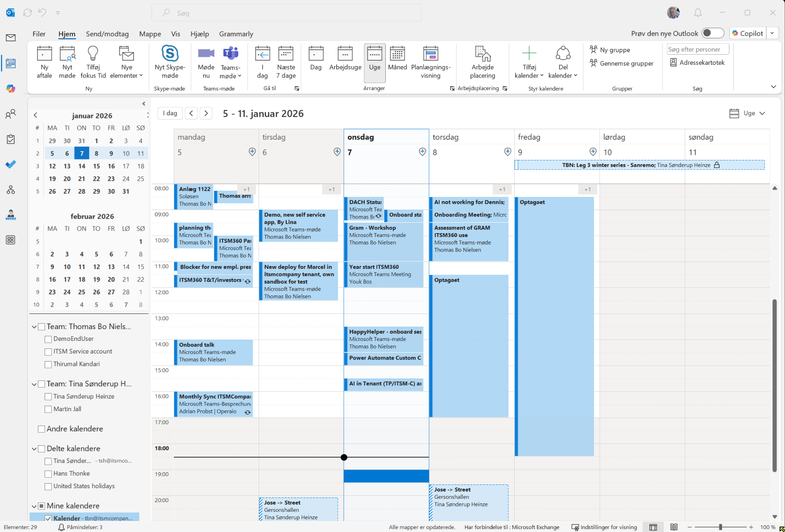Click the I dag button
Viewport: 785px width, 532px height.
tap(170, 113)
